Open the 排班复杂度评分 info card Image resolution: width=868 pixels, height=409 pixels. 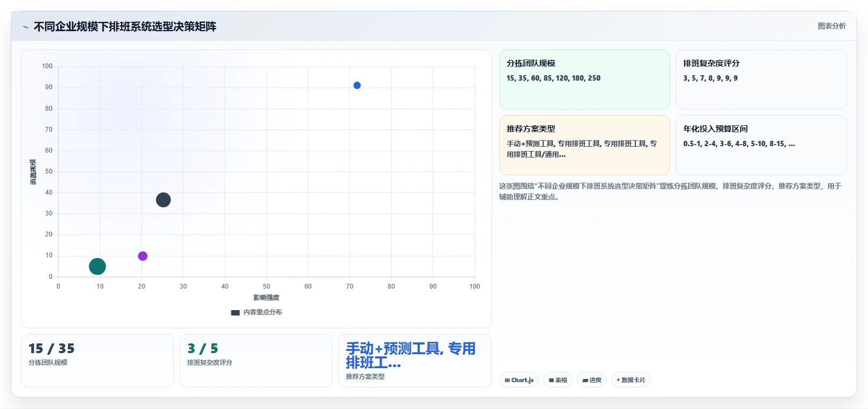point(761,80)
